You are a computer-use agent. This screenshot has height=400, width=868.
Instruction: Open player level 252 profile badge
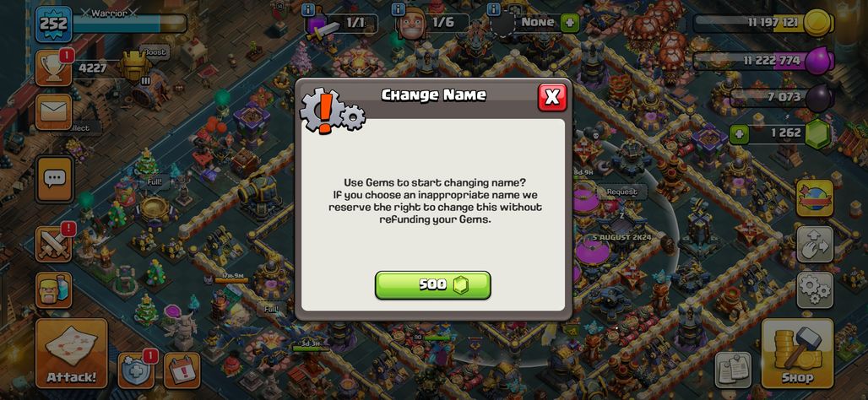(x=54, y=24)
